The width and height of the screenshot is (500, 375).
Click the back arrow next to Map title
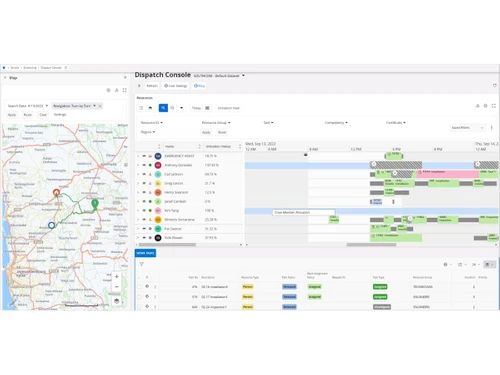point(5,77)
